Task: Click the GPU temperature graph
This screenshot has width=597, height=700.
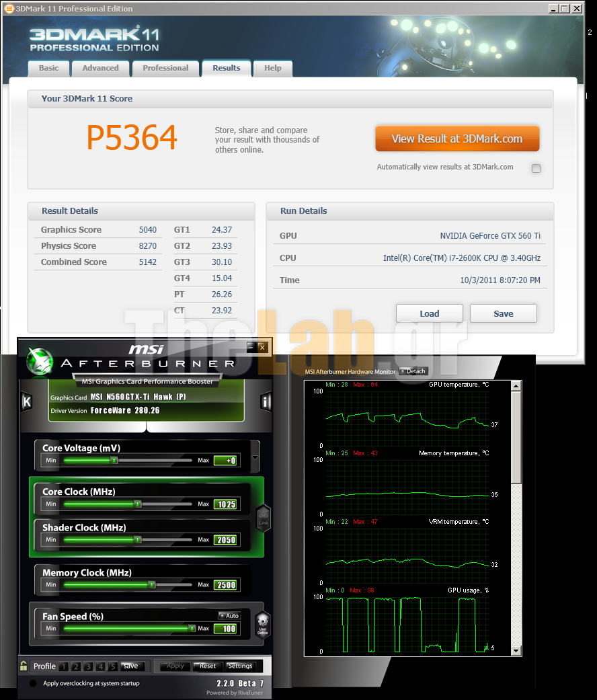Action: [x=408, y=418]
